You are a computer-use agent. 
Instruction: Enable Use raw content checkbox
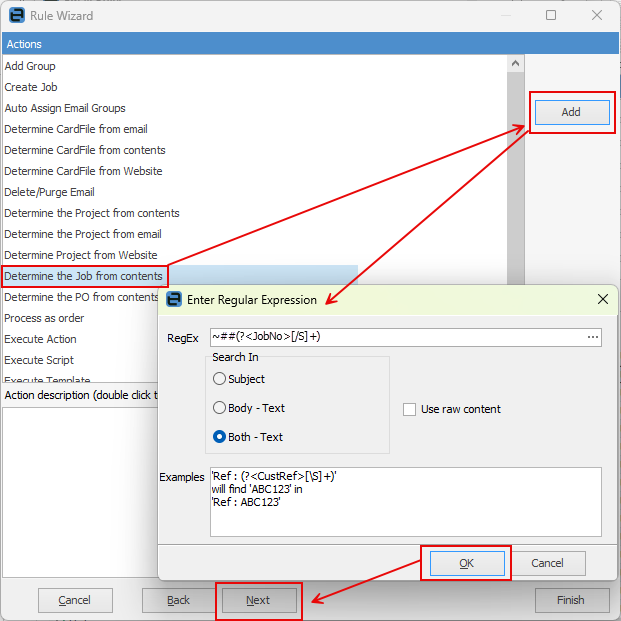(409, 409)
